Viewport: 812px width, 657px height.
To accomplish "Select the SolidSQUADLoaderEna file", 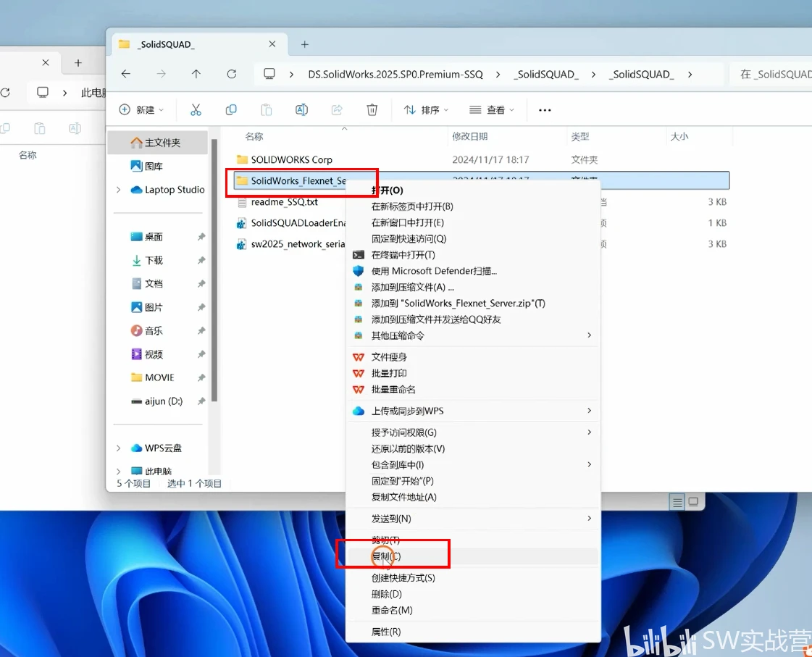I will [290, 223].
